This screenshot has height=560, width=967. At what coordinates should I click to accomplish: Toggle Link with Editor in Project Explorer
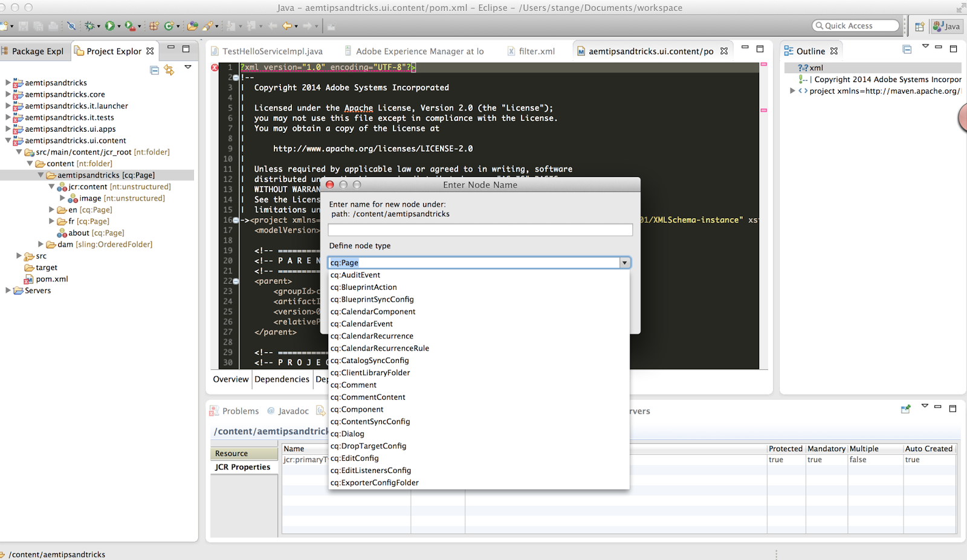pos(169,70)
